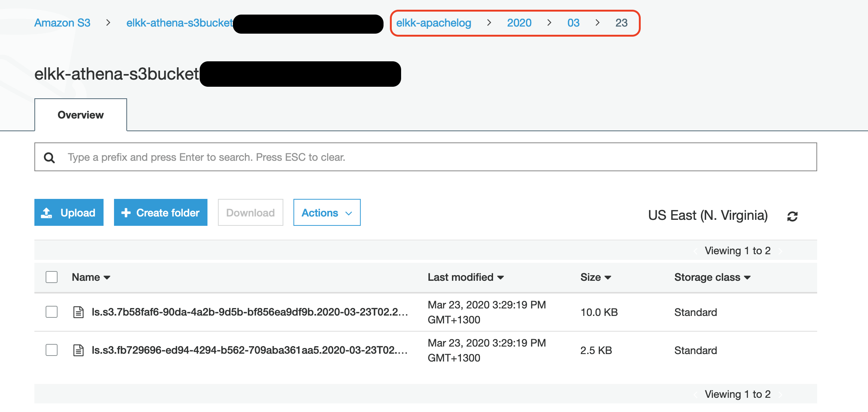Click the 2.5 KB size value

(x=596, y=350)
